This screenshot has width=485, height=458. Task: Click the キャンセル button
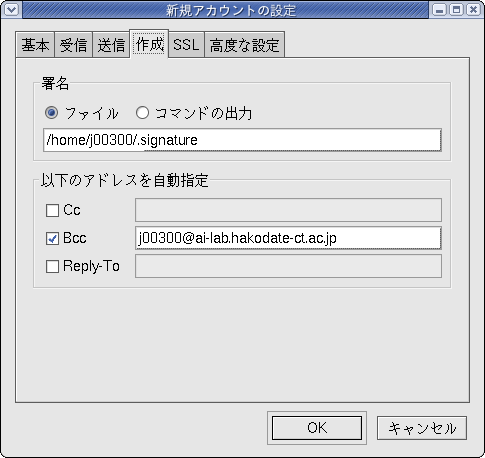(x=422, y=428)
